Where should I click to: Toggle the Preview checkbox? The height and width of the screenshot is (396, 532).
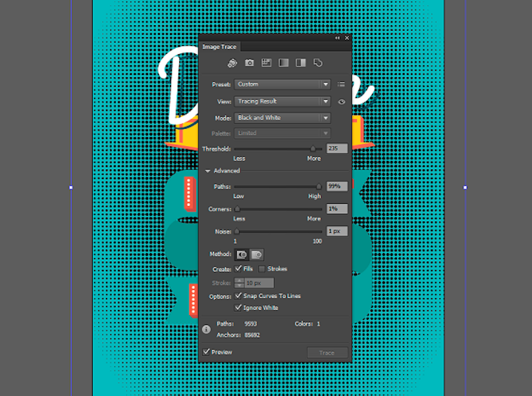tap(207, 352)
